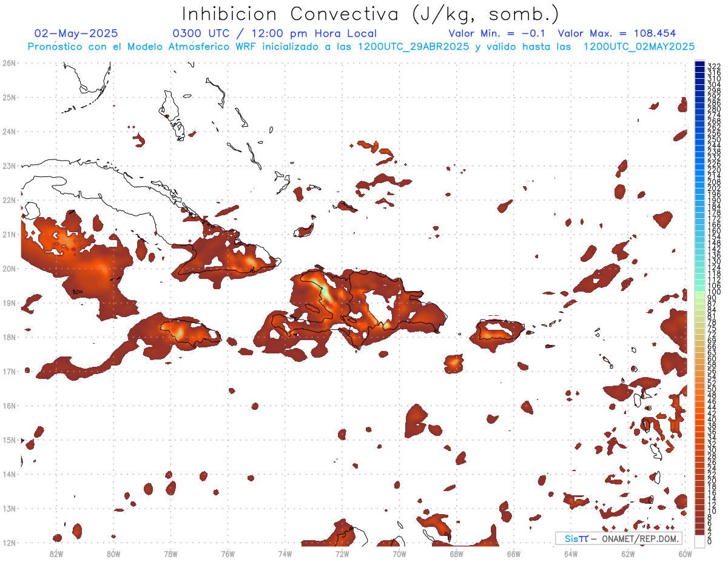Click the '64W' longitude label
The height and width of the screenshot is (562, 728).
pos(571,554)
